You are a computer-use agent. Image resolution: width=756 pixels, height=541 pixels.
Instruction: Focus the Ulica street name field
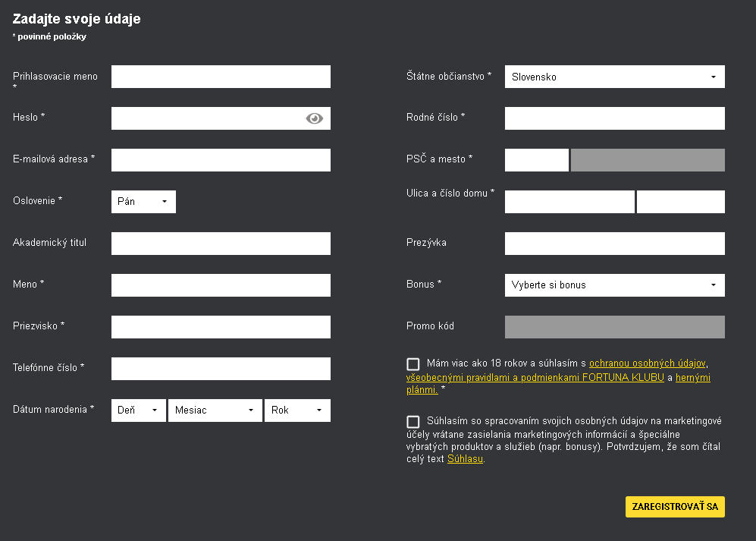point(569,202)
